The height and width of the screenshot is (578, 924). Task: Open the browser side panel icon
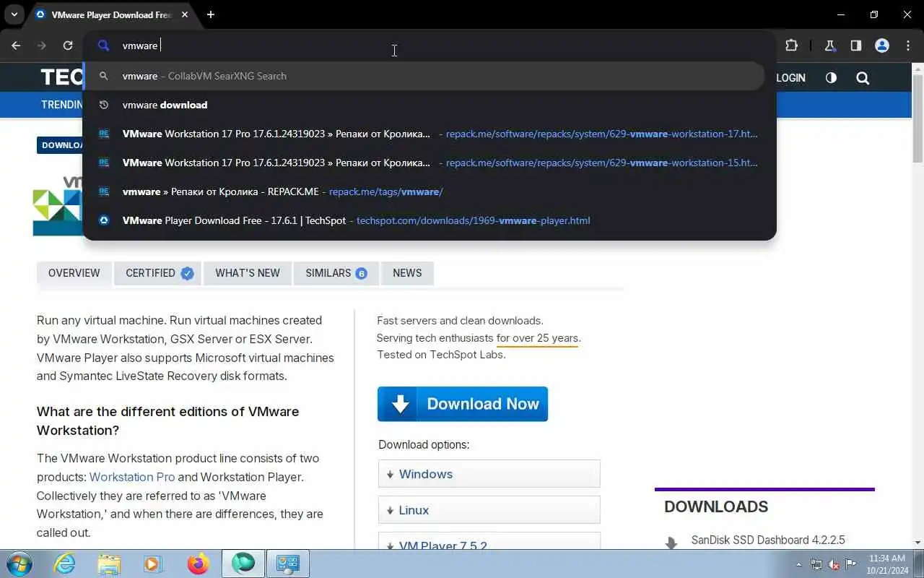(855, 46)
